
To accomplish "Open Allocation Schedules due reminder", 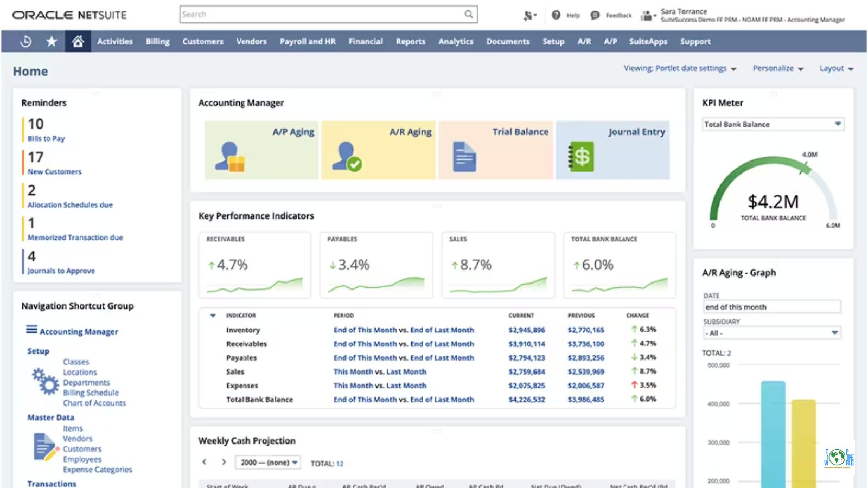I will 70,204.
